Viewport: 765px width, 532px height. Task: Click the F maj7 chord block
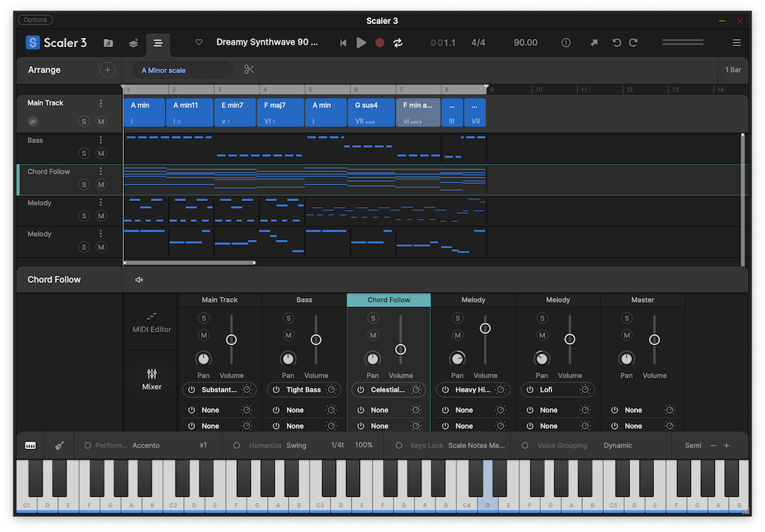pyautogui.click(x=281, y=113)
